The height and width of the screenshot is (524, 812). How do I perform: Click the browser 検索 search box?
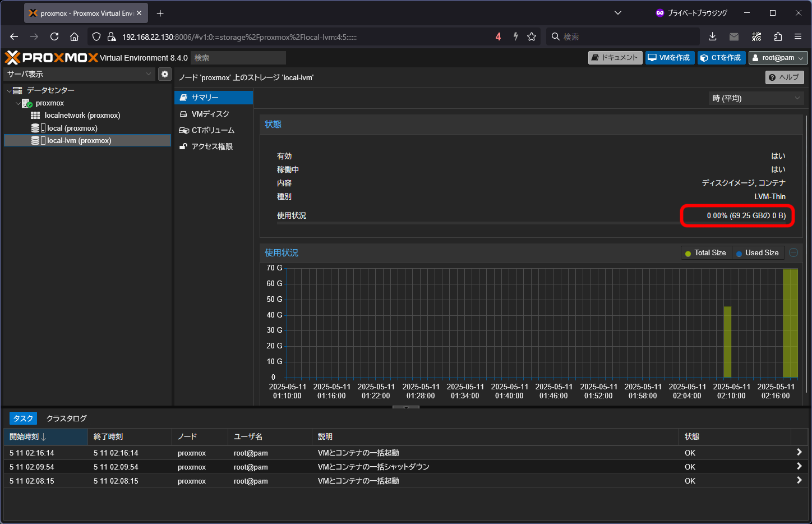[622, 36]
